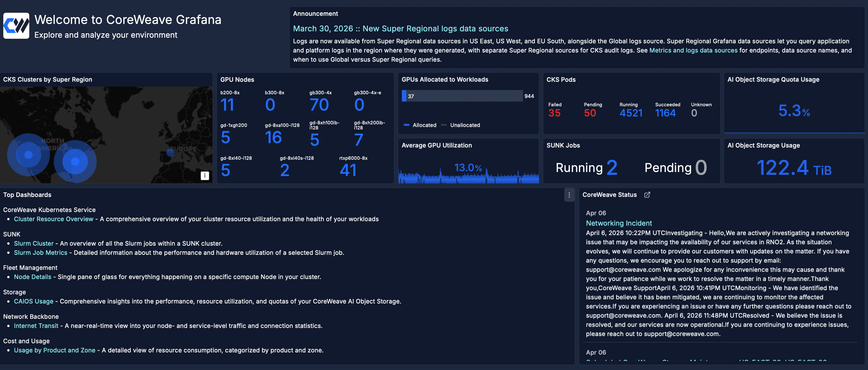Viewport: 868px width, 370px height.
Task: Click the Succeeded pods value 1164
Action: click(665, 113)
